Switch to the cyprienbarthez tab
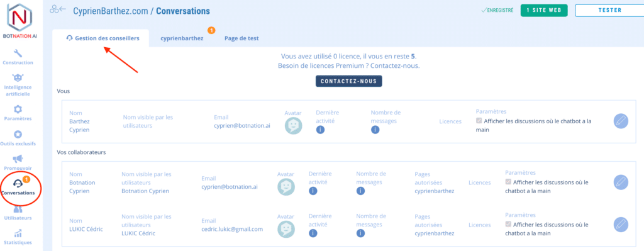Screen dimensions: 644x251 [x=182, y=38]
